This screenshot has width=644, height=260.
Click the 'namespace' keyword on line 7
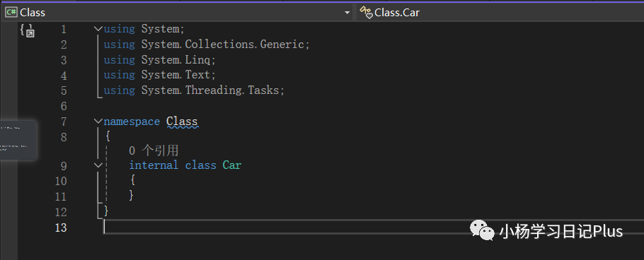(x=132, y=122)
